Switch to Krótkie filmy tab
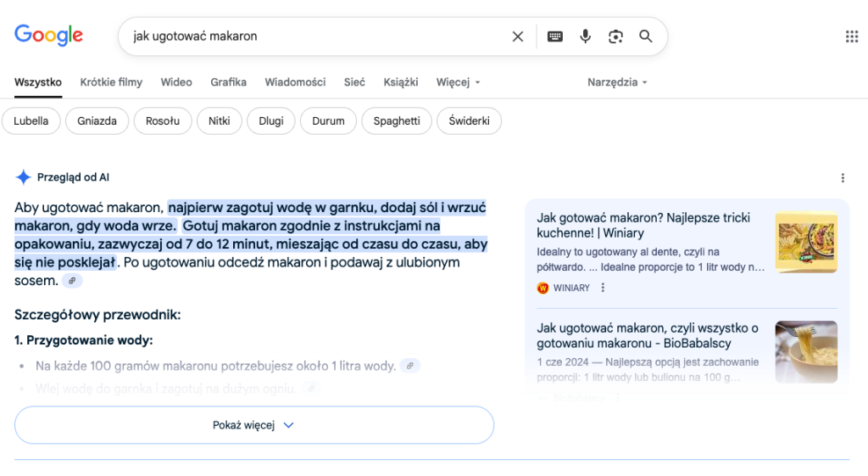 tap(111, 82)
